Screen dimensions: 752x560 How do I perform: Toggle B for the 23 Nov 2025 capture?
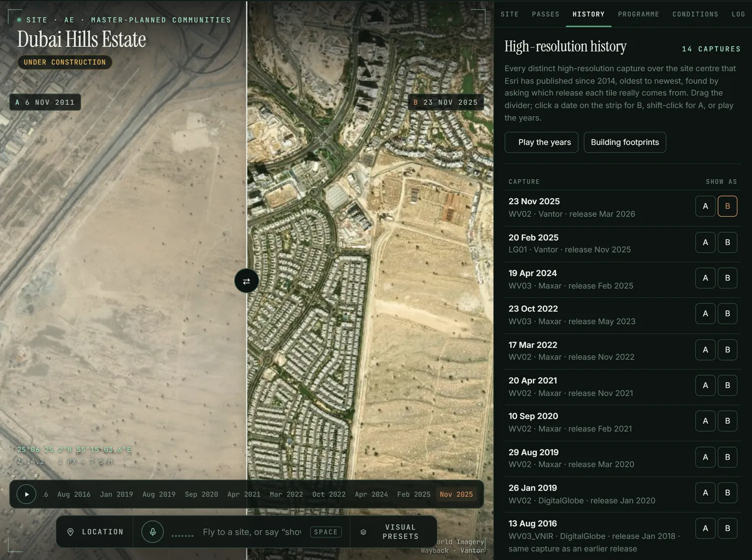coord(727,206)
